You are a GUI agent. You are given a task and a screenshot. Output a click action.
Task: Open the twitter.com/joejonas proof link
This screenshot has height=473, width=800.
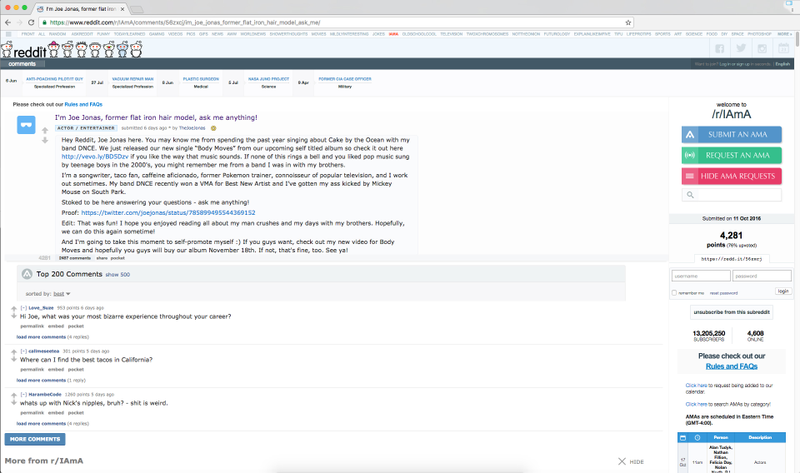168,213
